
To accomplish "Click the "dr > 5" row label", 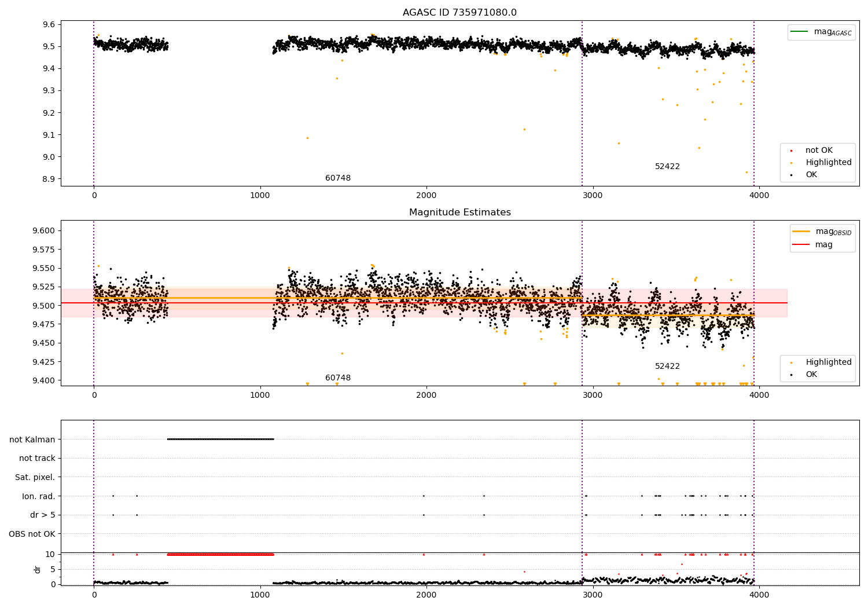I will [43, 515].
